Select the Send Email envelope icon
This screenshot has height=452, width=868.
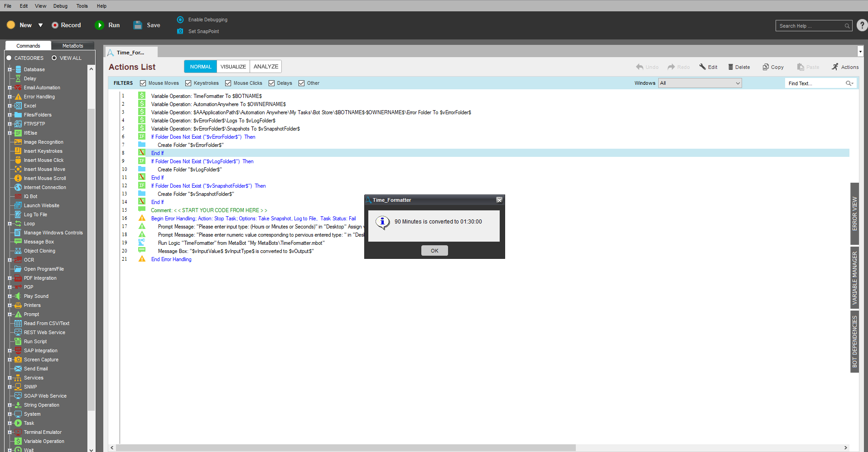(x=18, y=369)
